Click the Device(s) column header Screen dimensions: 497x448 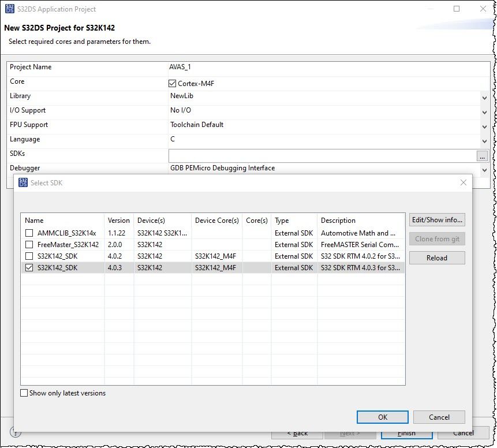click(163, 221)
